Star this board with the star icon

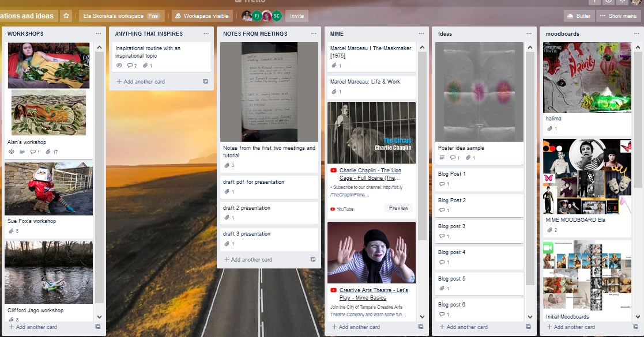point(66,16)
